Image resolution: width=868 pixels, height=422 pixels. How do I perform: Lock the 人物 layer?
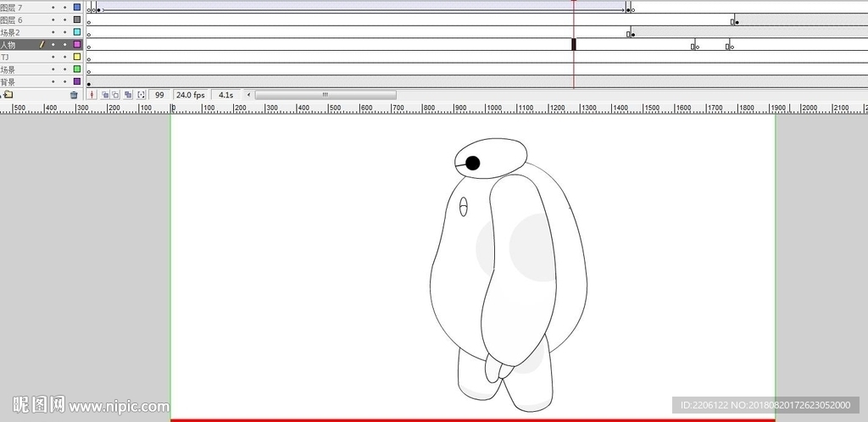64,44
